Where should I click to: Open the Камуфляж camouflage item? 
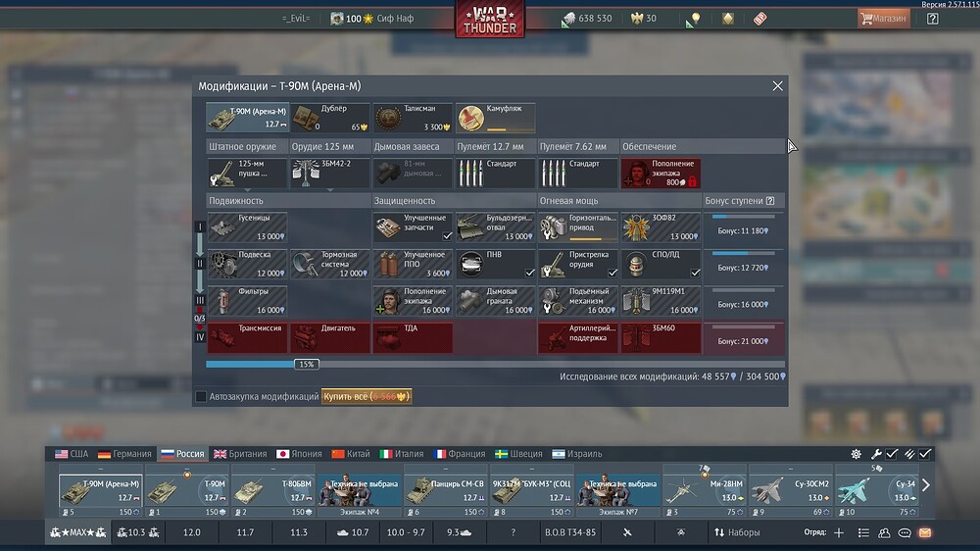click(x=495, y=118)
